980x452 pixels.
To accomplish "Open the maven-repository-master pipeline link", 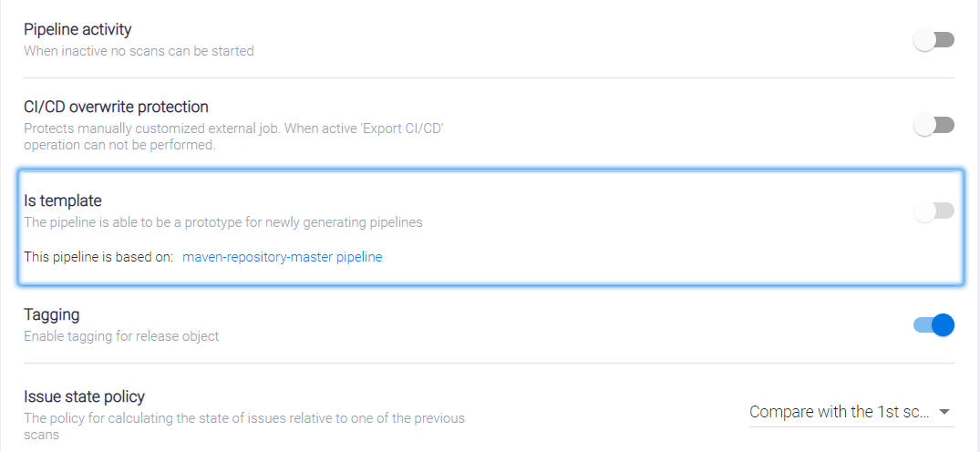I will click(283, 257).
